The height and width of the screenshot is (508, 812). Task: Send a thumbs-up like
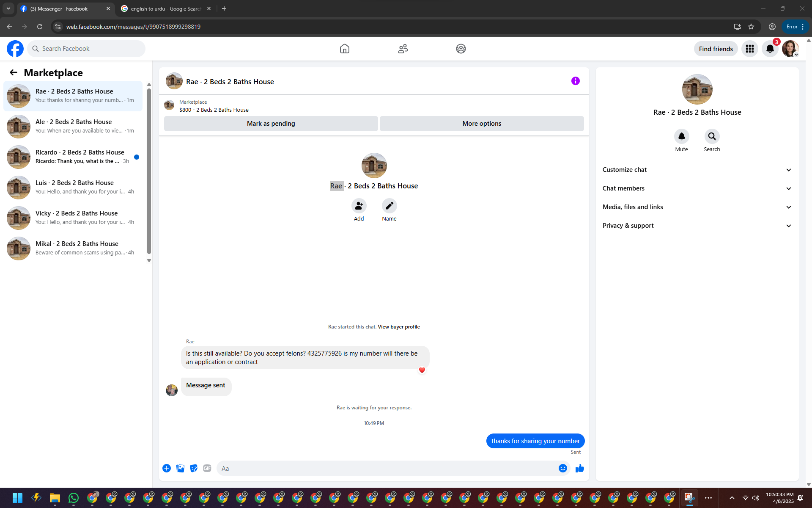point(579,468)
